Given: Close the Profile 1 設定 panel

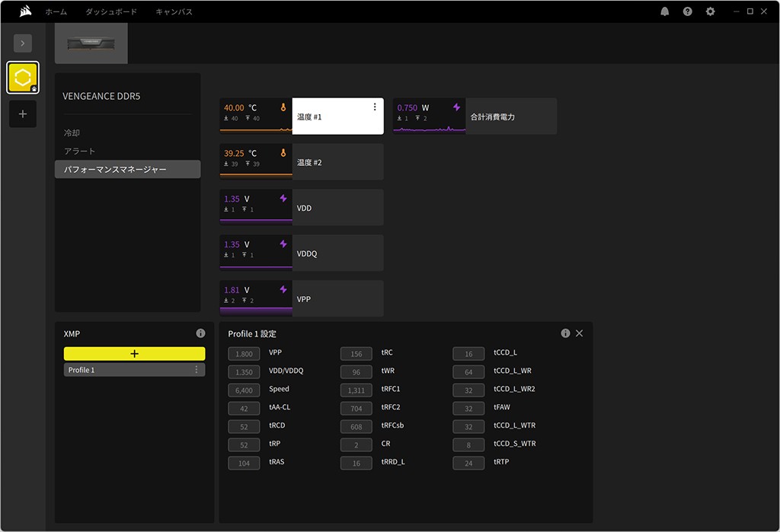Looking at the screenshot, I should (580, 333).
